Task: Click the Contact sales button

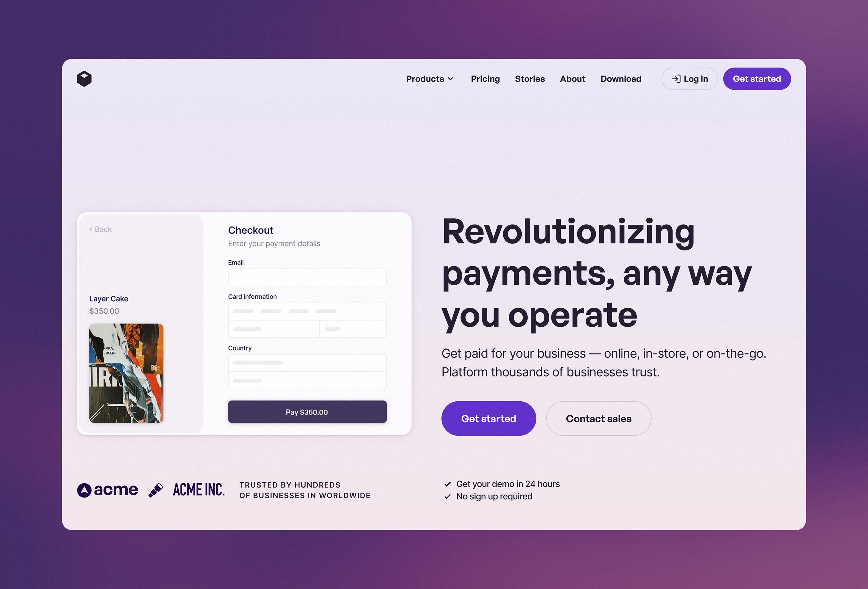Action: click(x=598, y=418)
